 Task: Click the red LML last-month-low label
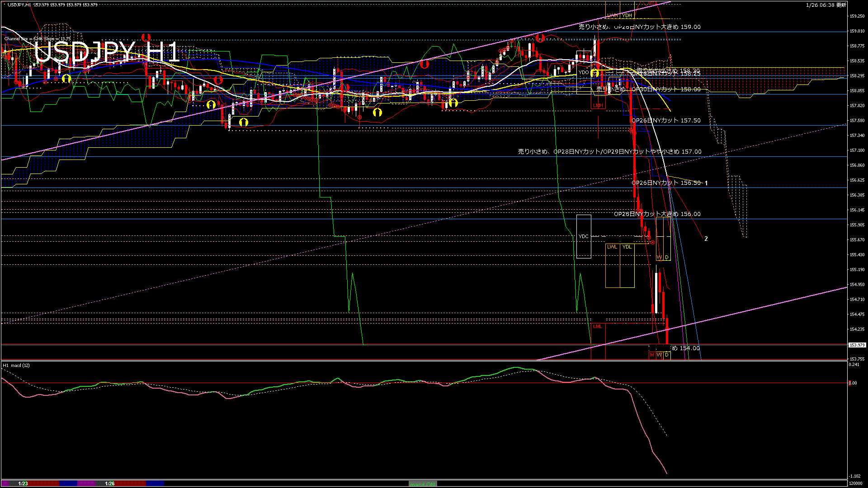pos(598,326)
